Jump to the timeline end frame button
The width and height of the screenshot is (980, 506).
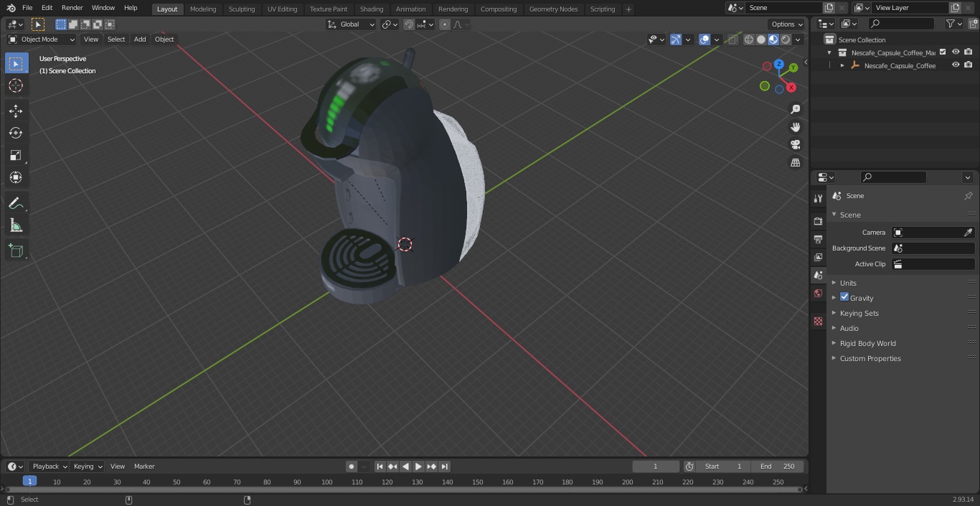click(445, 467)
